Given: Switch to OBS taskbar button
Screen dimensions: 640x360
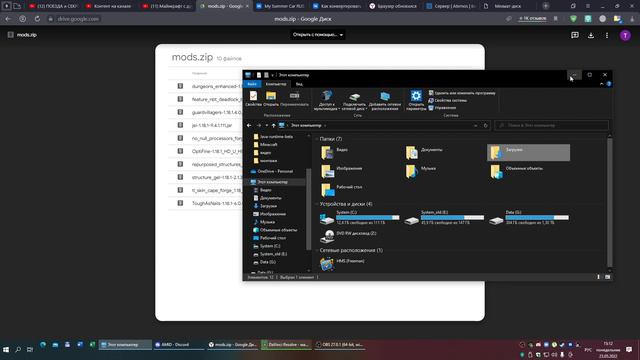Looking at the screenshot, I should 340,345.
